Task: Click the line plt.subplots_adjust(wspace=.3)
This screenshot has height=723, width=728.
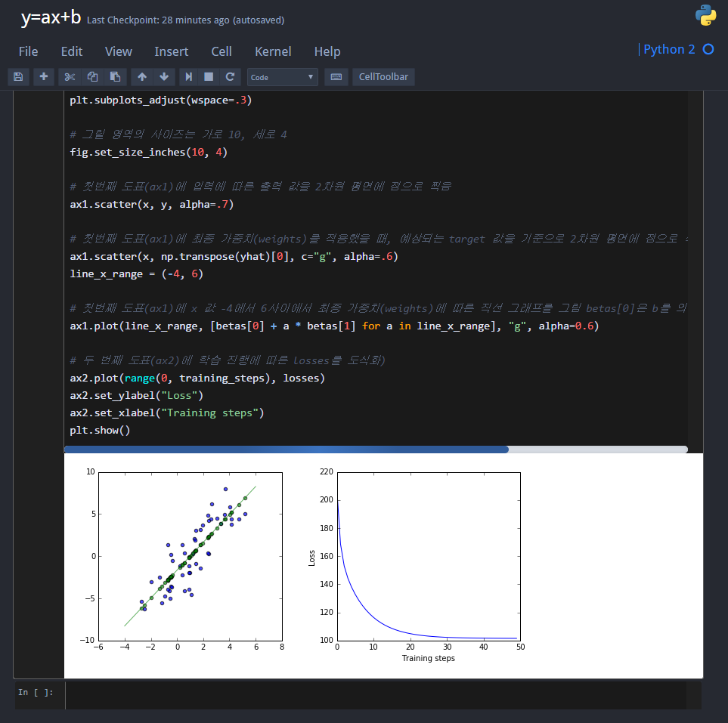Action: [x=160, y=100]
